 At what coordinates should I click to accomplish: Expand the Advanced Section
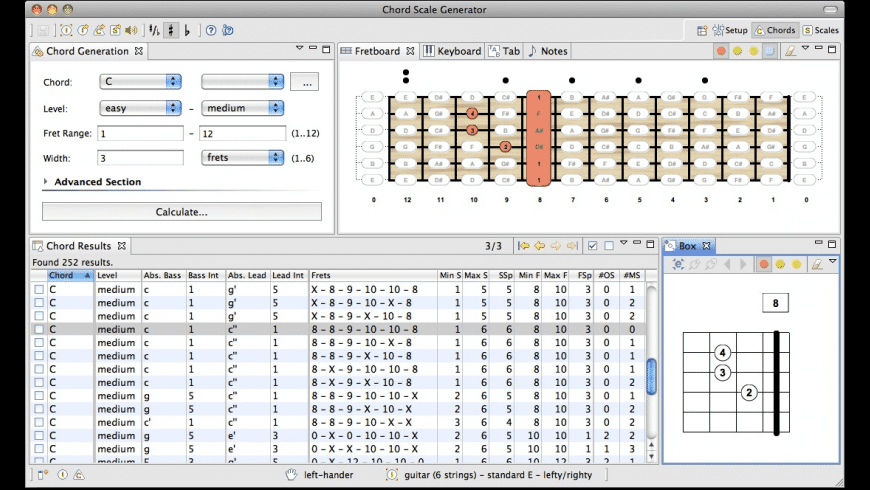pyautogui.click(x=47, y=182)
